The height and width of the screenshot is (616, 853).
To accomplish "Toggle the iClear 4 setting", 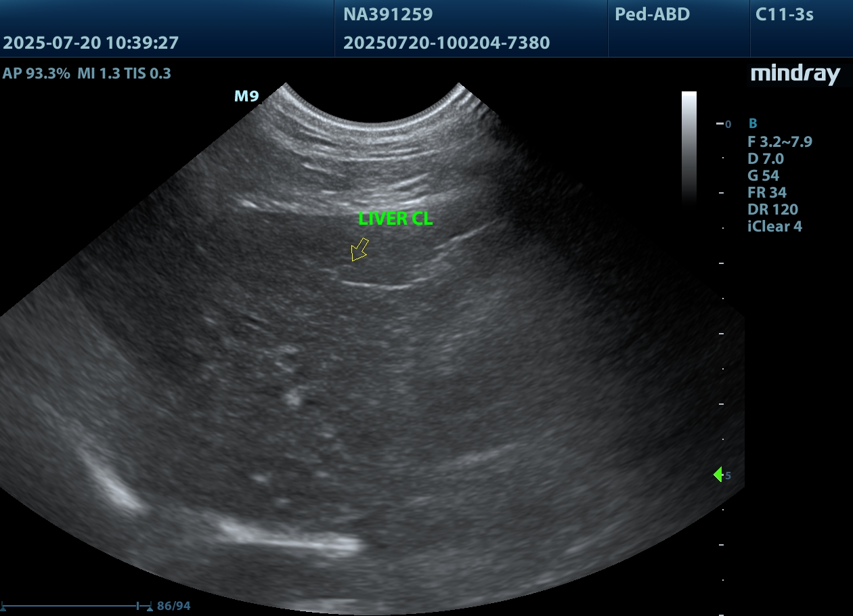I will 774,226.
